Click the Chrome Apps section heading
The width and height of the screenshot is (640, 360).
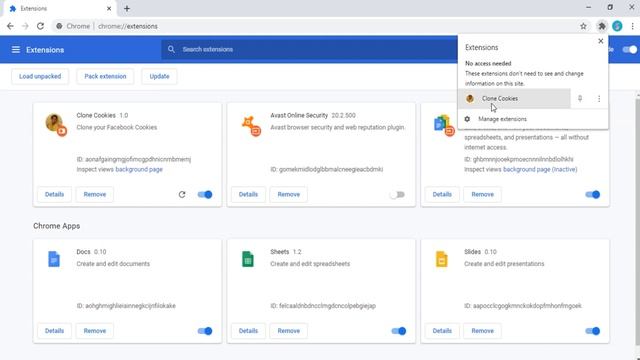click(x=56, y=226)
